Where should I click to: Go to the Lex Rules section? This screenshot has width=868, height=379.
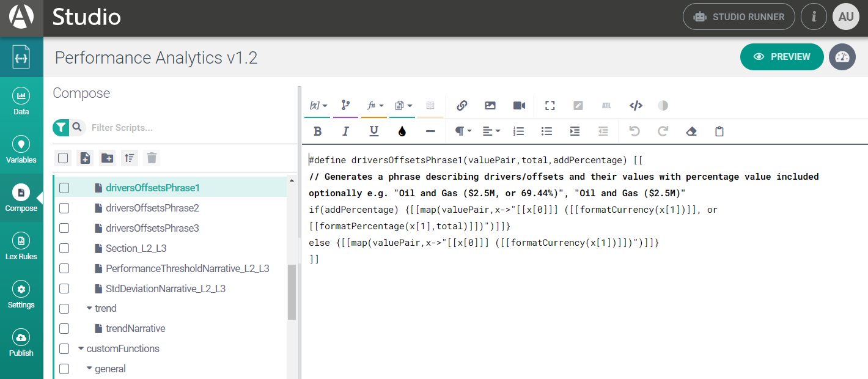[x=21, y=247]
